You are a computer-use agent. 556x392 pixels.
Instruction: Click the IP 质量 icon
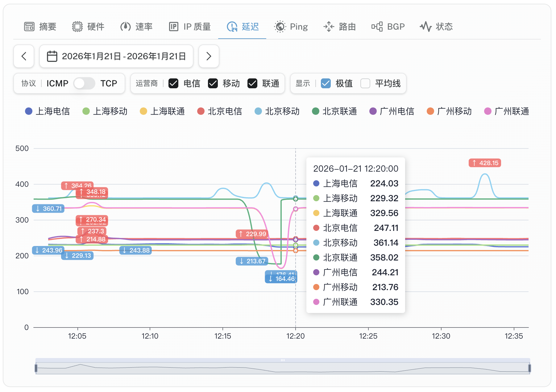(x=174, y=27)
